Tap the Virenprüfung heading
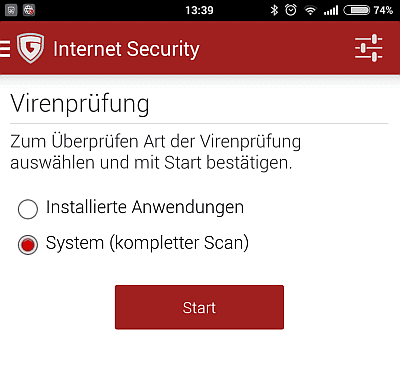This screenshot has width=400, height=370. (80, 104)
